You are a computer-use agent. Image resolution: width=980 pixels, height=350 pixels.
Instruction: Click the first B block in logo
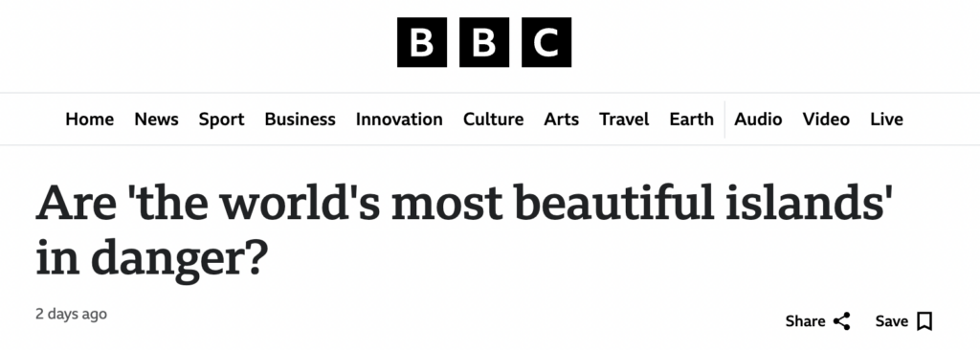click(x=422, y=42)
